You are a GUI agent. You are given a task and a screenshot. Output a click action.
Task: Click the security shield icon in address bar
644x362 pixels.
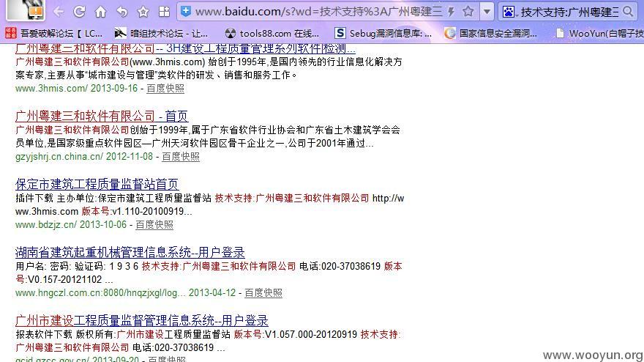186,11
